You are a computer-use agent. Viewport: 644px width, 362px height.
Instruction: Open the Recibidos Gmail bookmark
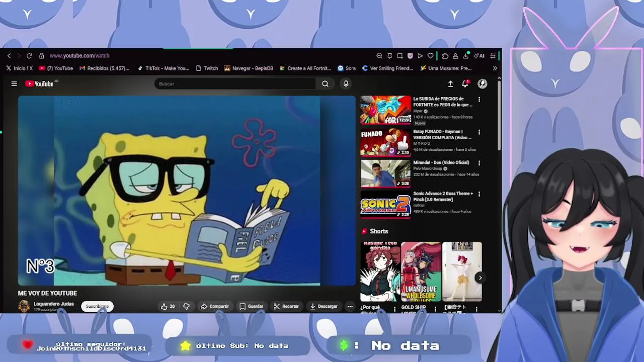point(104,68)
